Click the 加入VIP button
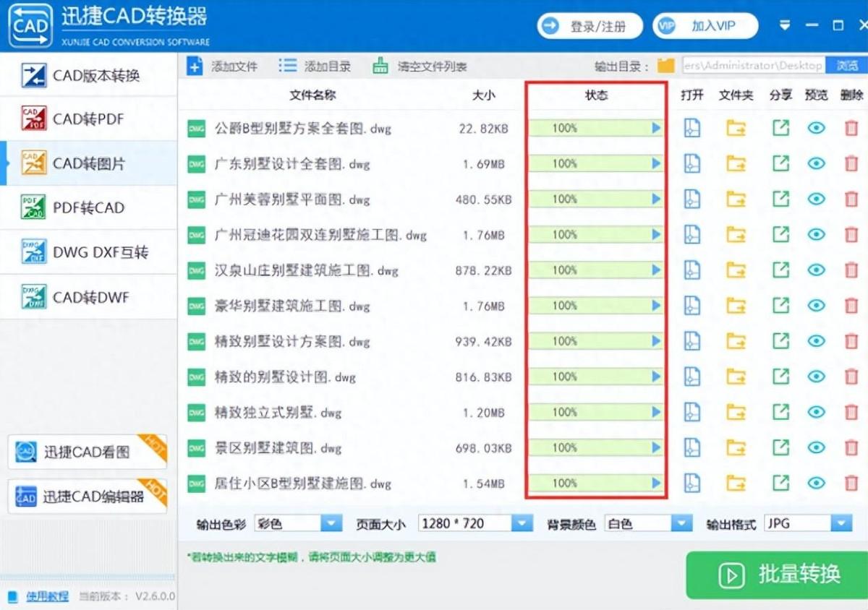 click(x=705, y=27)
